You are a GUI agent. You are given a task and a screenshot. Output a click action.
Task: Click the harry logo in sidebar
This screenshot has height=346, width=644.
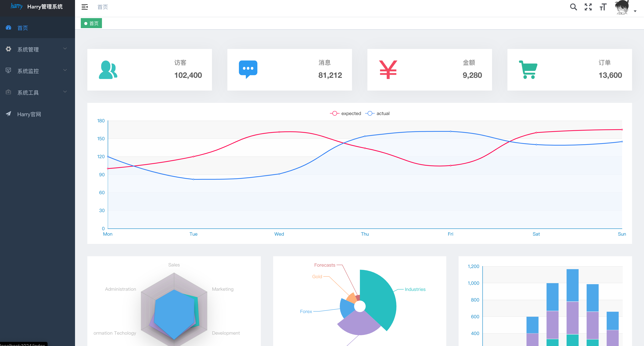[17, 6]
